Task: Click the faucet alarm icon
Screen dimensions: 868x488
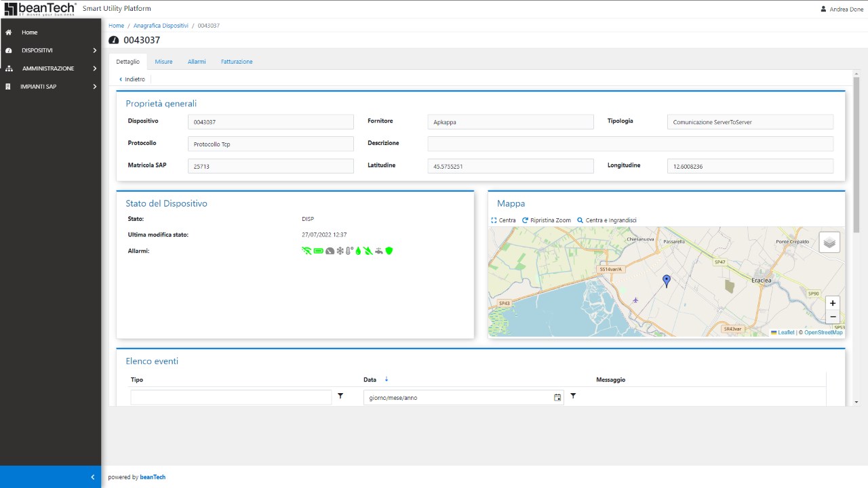Action: [378, 251]
